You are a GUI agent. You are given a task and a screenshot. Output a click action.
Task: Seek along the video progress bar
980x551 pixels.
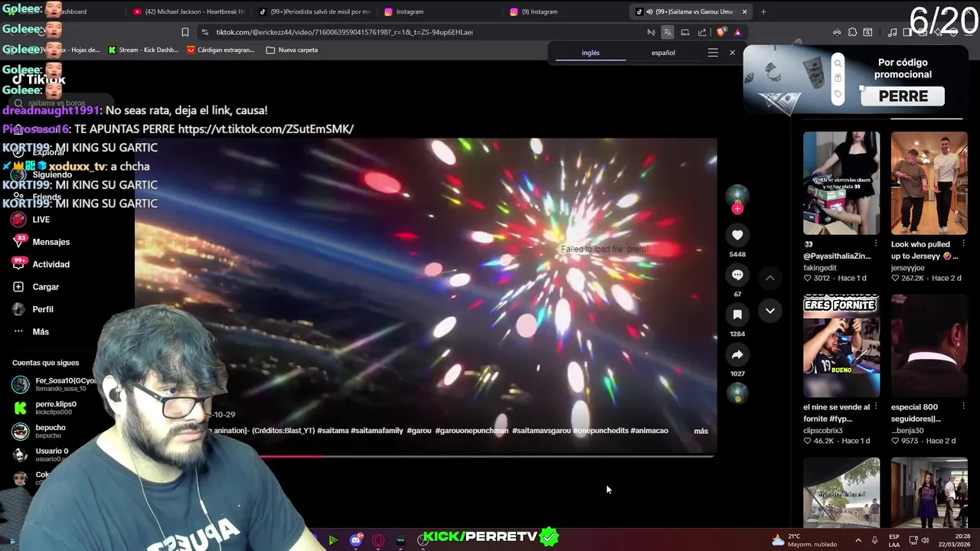pos(426,457)
